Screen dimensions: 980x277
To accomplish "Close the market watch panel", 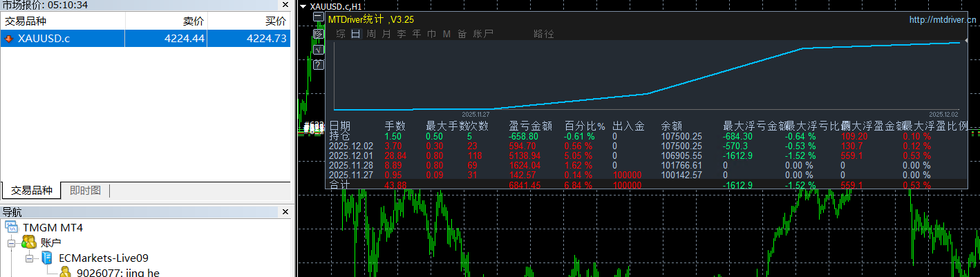I will pyautogui.click(x=285, y=5).
